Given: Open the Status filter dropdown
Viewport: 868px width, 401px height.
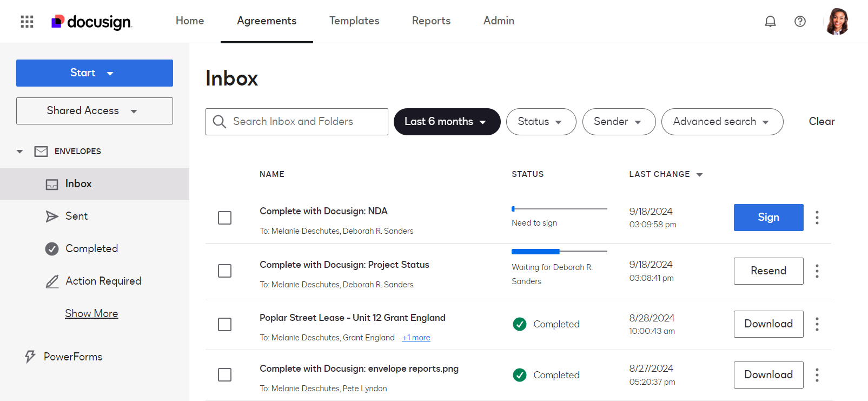Looking at the screenshot, I should (x=541, y=122).
